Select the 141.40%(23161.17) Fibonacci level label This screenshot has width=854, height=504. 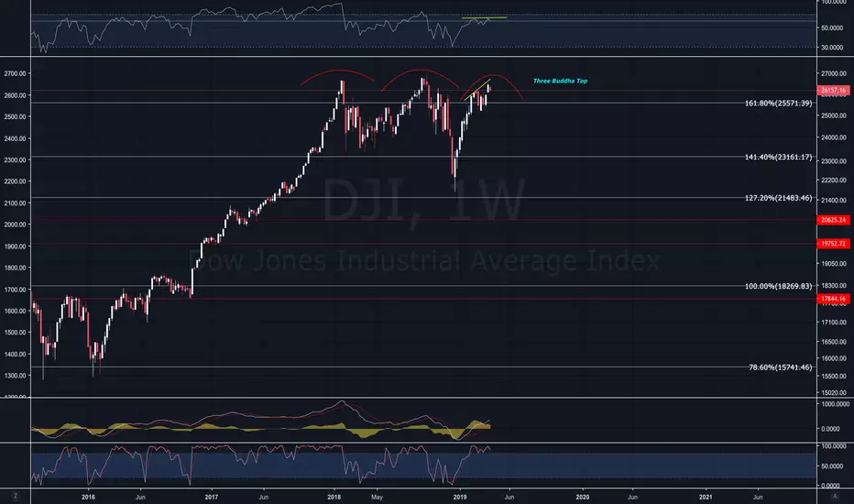[x=778, y=157]
